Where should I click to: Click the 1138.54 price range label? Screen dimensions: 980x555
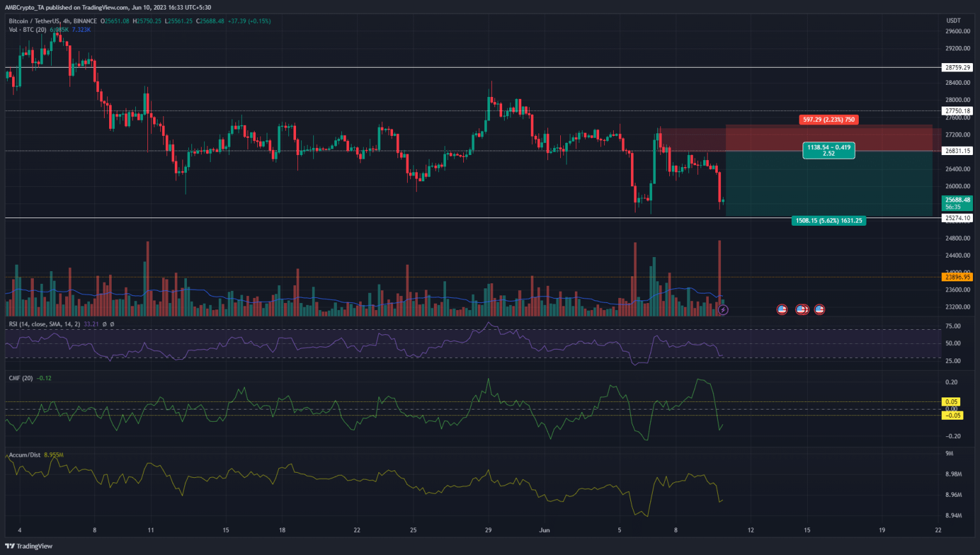pos(829,151)
